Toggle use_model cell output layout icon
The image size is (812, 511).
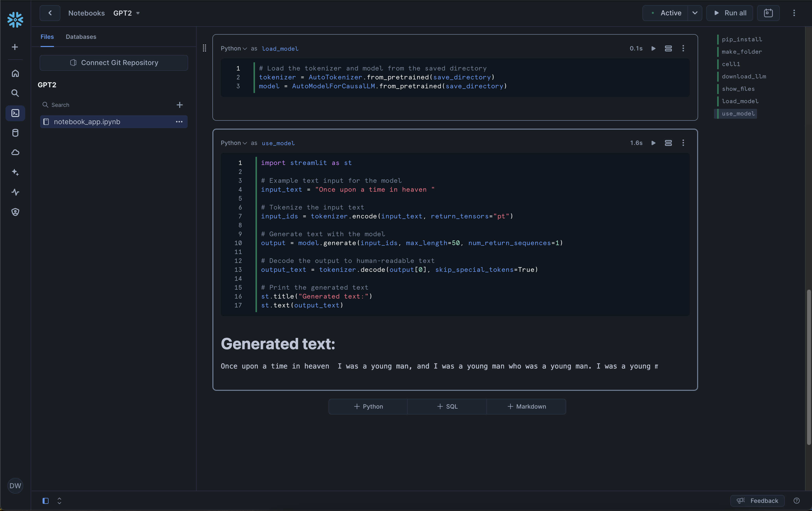pyautogui.click(x=668, y=143)
